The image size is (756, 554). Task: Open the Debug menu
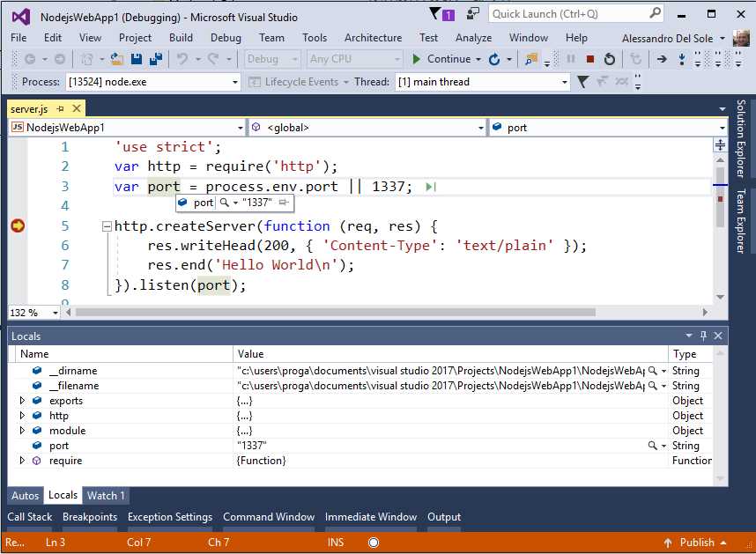tap(226, 38)
